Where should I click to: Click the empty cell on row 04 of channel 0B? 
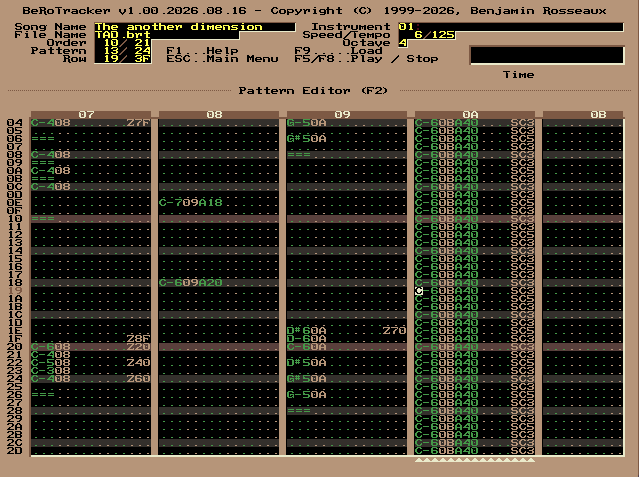tap(583, 123)
